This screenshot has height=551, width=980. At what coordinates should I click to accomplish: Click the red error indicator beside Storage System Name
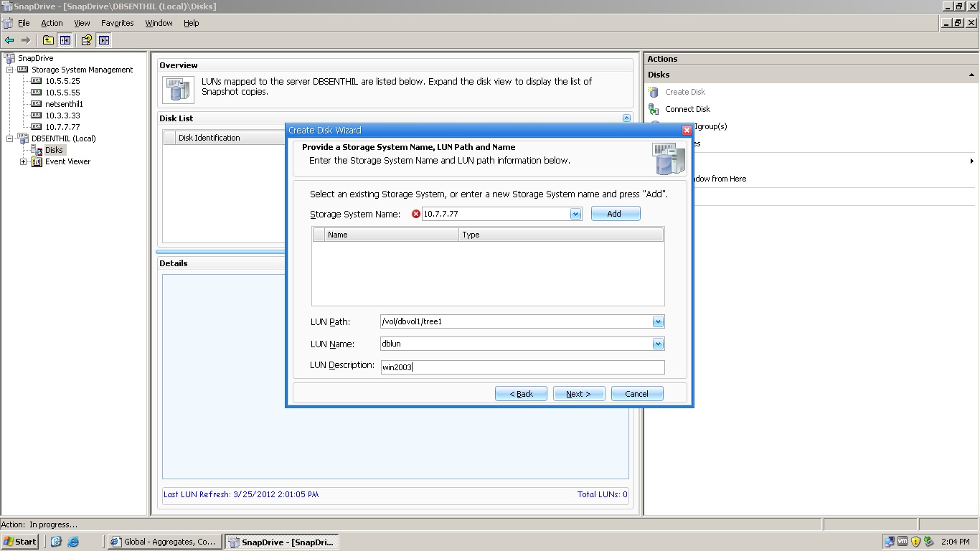click(415, 213)
